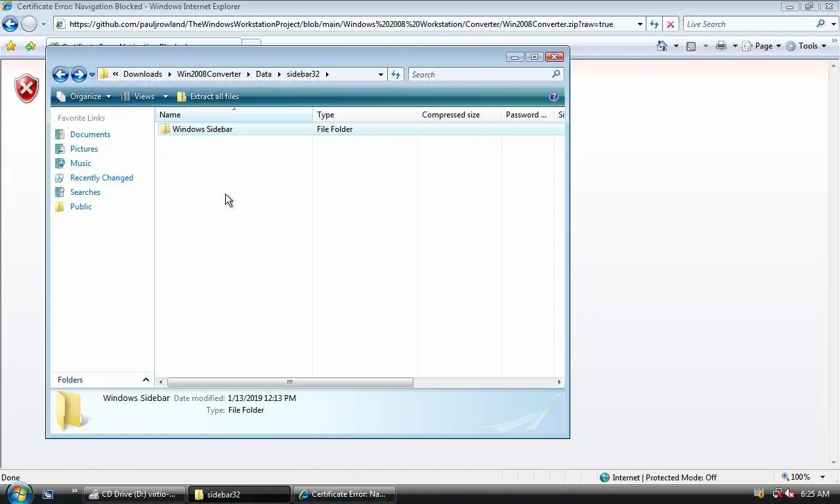This screenshot has height=504, width=840.
Task: Click the large folder icon in details pane
Action: (70, 411)
